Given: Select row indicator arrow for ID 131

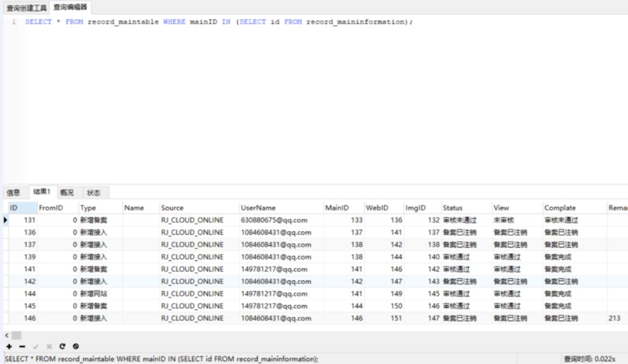Looking at the screenshot, I should point(5,220).
